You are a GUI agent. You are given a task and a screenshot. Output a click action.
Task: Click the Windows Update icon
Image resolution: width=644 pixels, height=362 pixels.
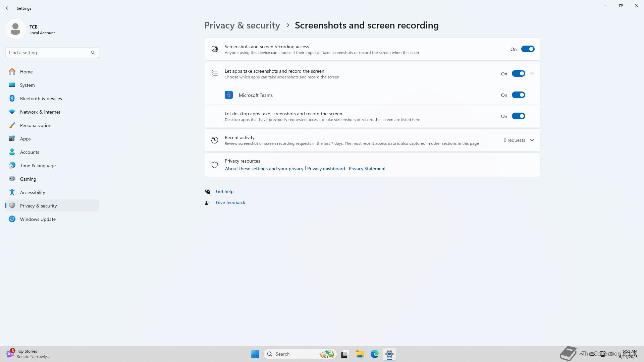pyautogui.click(x=12, y=219)
